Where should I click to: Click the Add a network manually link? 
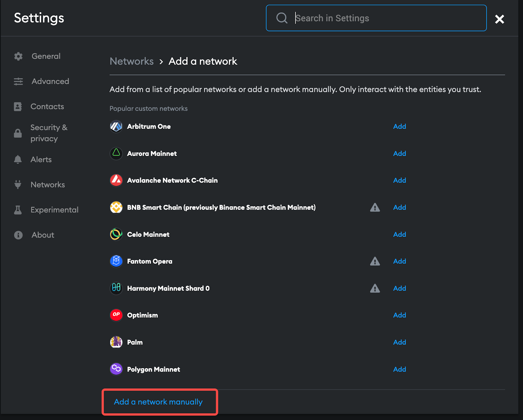coord(158,402)
